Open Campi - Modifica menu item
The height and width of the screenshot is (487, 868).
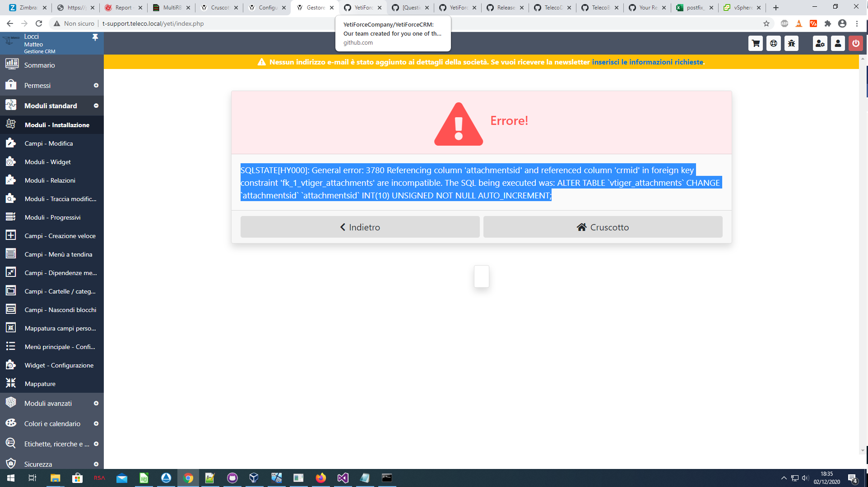(x=49, y=143)
